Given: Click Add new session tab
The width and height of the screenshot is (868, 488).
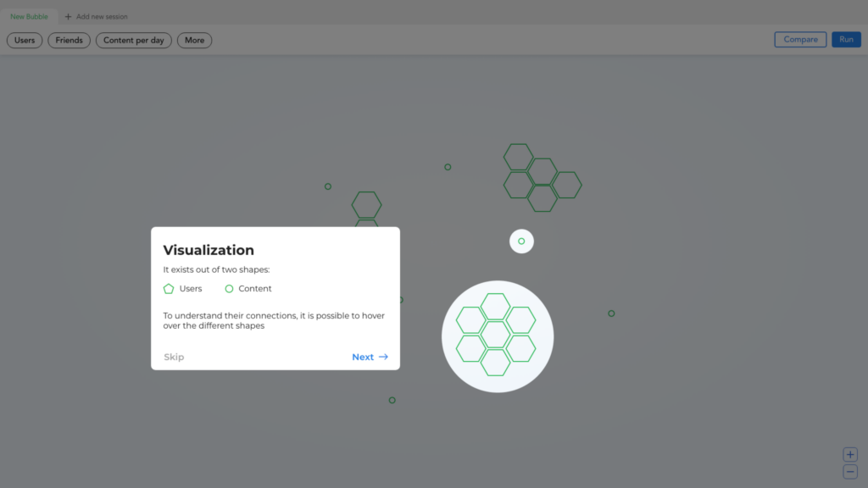Looking at the screenshot, I should click(96, 17).
